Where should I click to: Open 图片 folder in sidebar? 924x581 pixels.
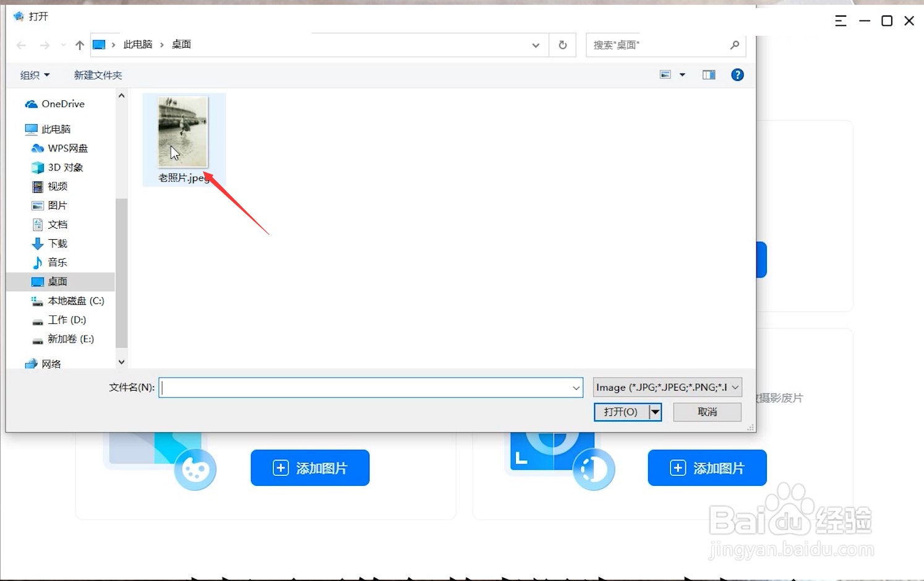click(49, 206)
